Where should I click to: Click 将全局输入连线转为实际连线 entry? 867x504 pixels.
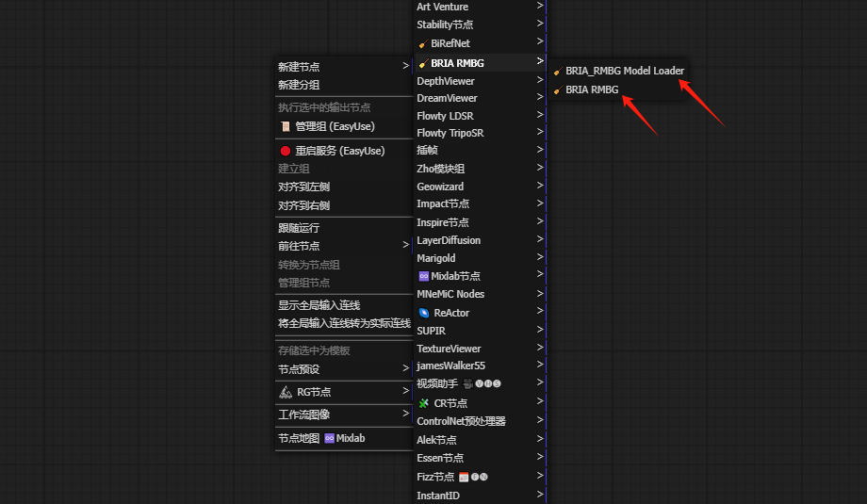click(344, 324)
